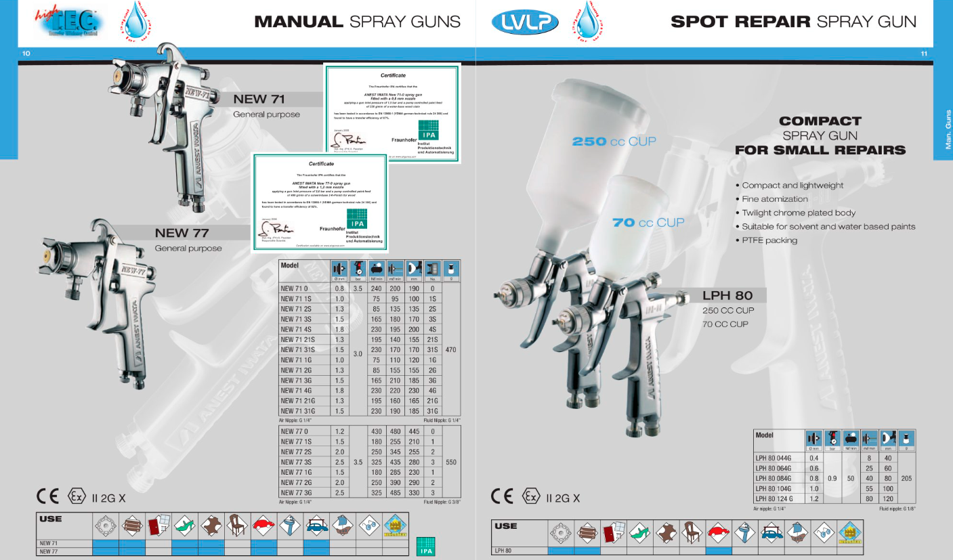Click the 205 weight value in LPH 80 table
This screenshot has width=953, height=560.
(x=908, y=478)
